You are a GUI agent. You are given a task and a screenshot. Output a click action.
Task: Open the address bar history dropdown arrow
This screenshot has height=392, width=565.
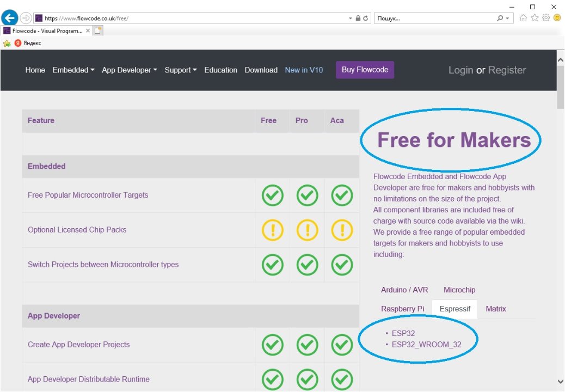350,18
